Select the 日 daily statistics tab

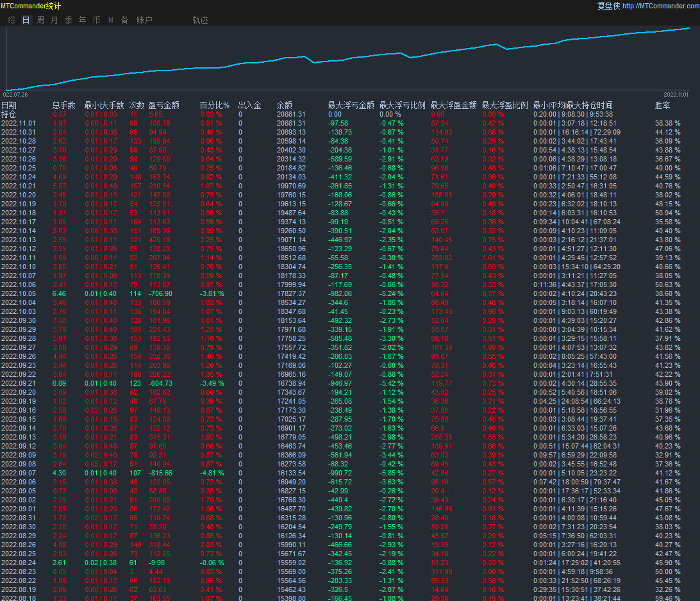point(26,20)
